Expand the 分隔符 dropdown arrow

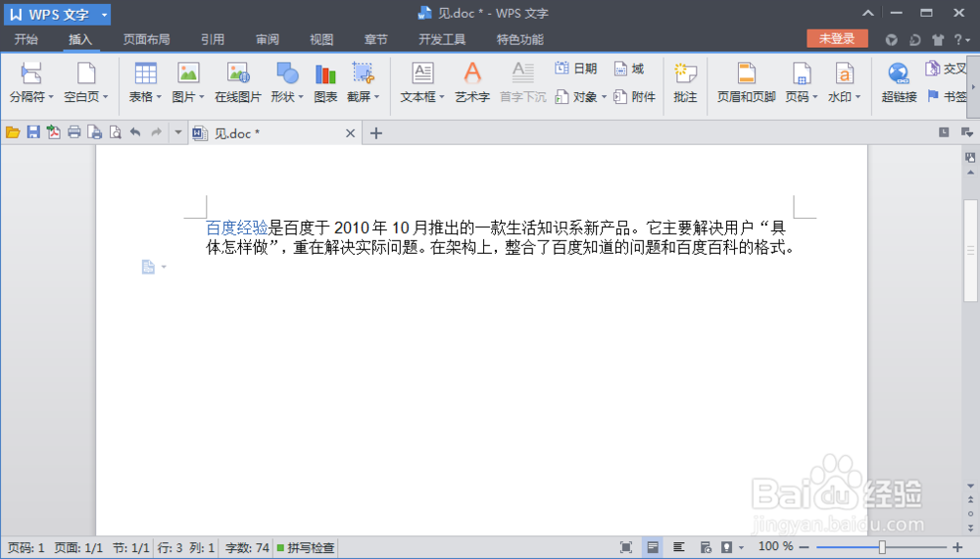[x=51, y=97]
